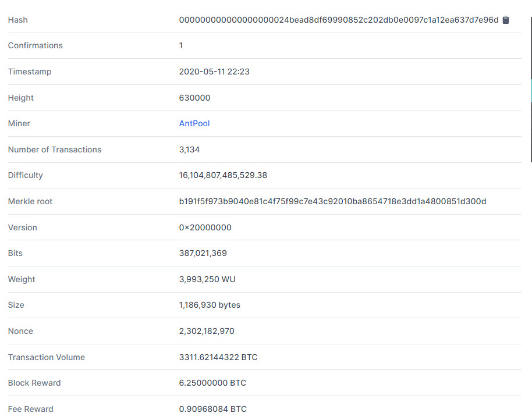Click the Confirmations label
This screenshot has height=420, width=532.
pyautogui.click(x=36, y=45)
